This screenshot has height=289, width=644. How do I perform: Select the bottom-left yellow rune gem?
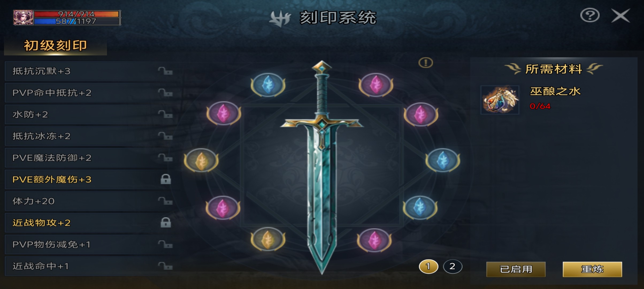click(x=268, y=239)
